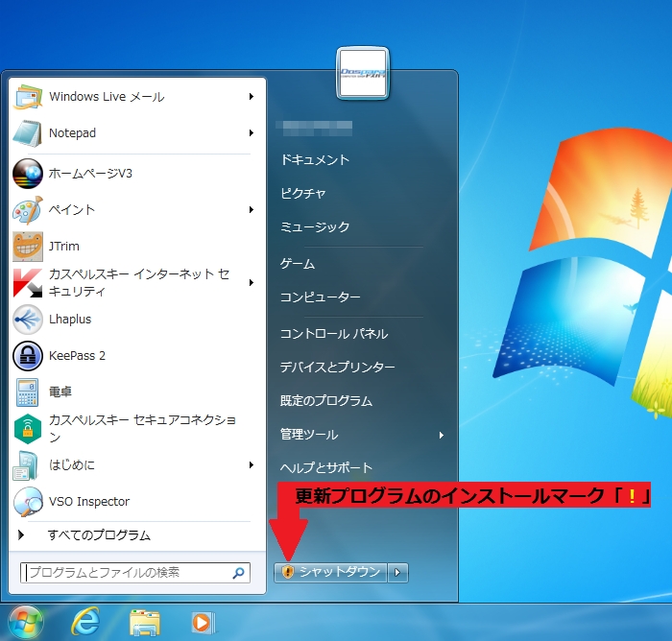
Task: Open shutdown options arrow button
Action: tap(397, 573)
